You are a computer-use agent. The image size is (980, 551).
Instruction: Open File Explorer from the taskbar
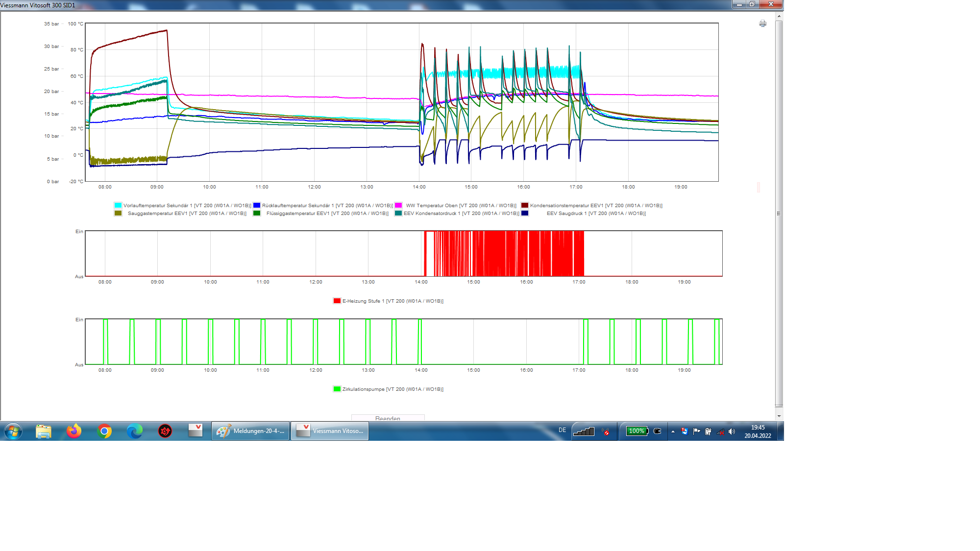click(x=44, y=431)
